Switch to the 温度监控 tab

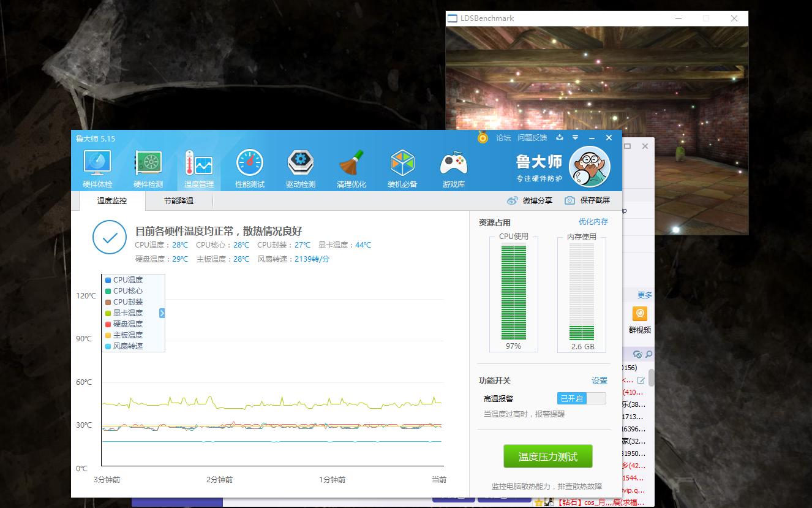112,200
